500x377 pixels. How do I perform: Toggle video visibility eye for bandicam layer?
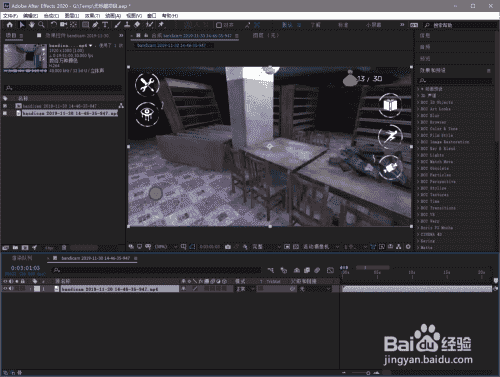[5, 289]
